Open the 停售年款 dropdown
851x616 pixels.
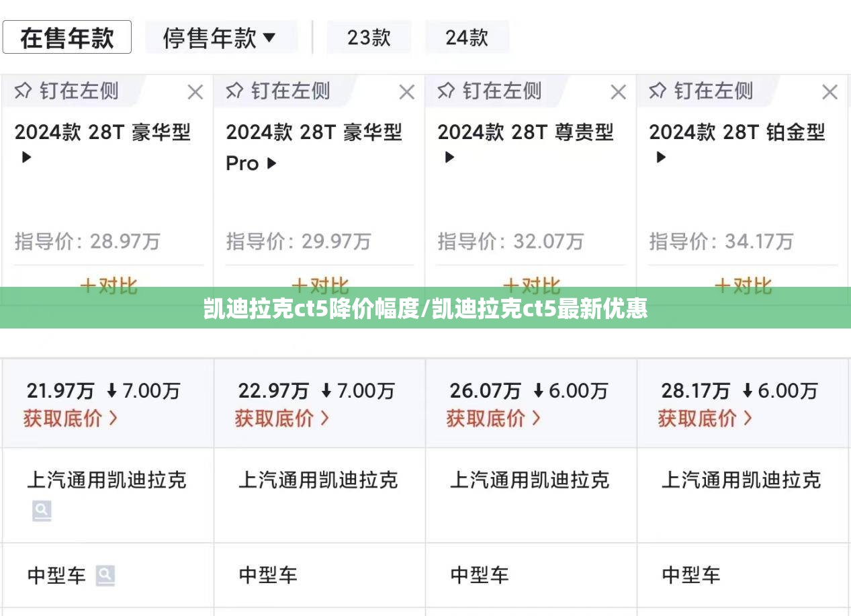(221, 38)
